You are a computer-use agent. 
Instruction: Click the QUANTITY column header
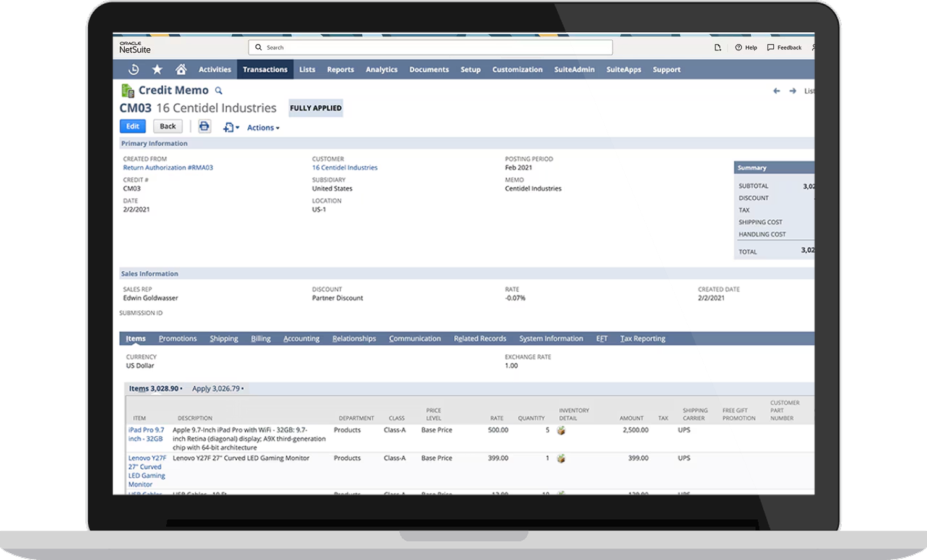tap(531, 418)
